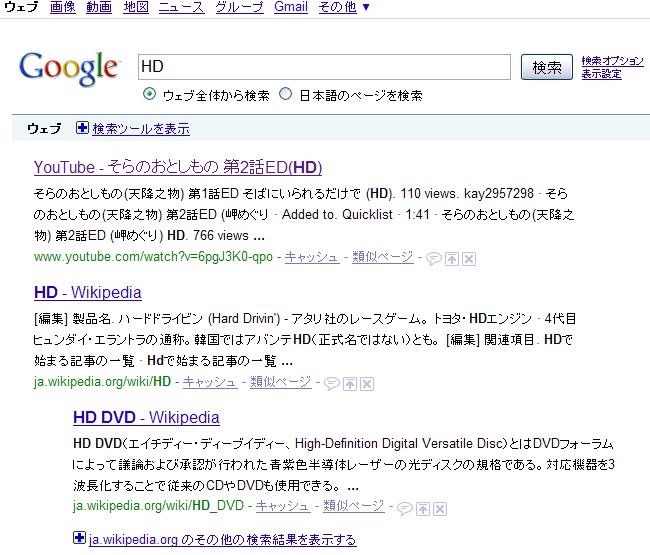Open YouTube そらのおとしもの 第2話ED result
650x555 pixels.
pyautogui.click(x=178, y=167)
